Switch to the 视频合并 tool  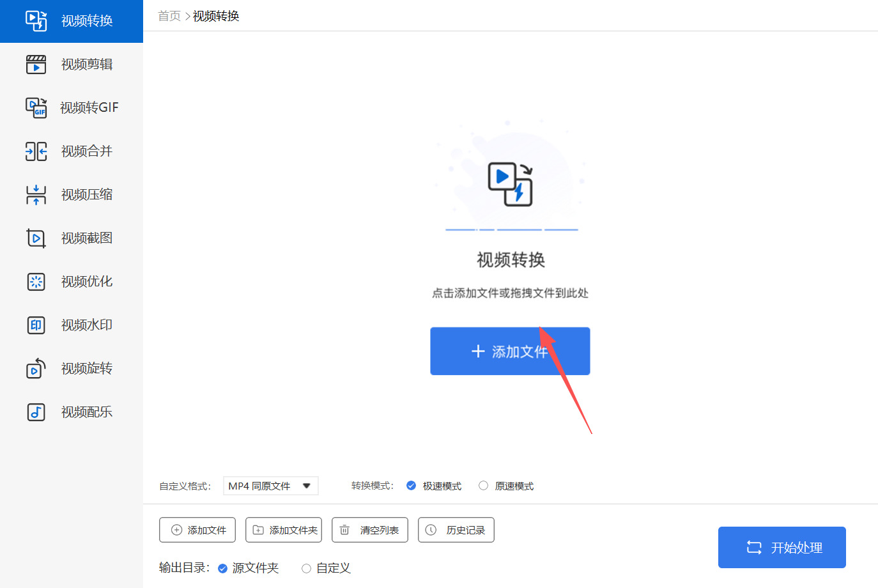coord(71,151)
